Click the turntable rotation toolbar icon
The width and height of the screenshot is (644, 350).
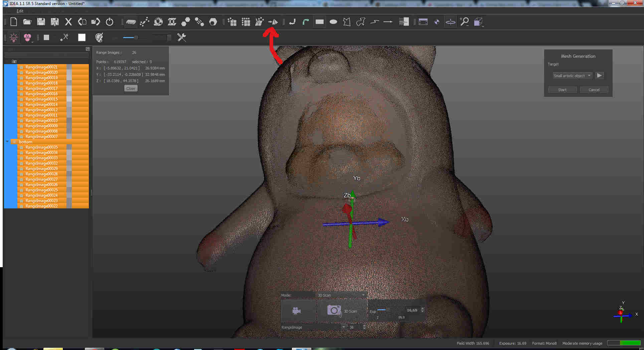tap(158, 22)
